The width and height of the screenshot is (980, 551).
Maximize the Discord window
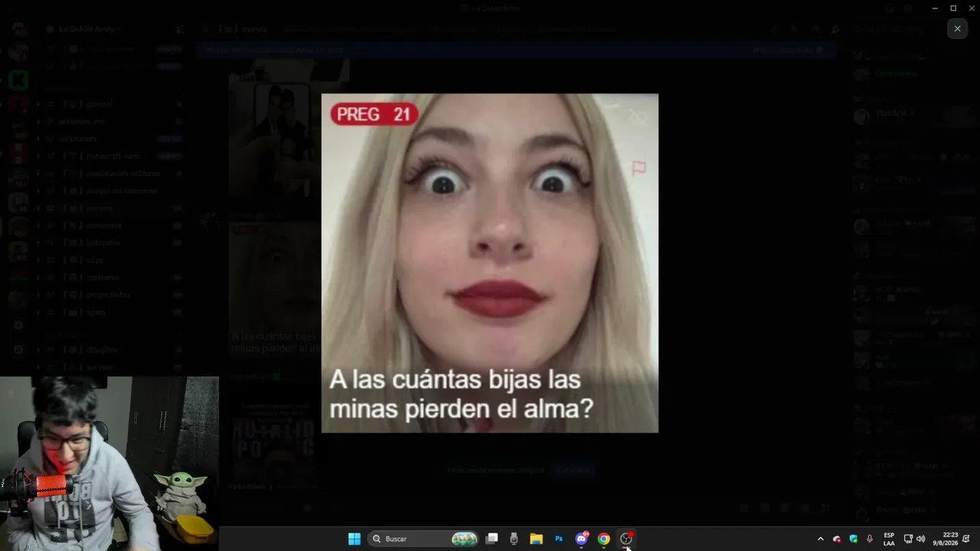click(953, 8)
